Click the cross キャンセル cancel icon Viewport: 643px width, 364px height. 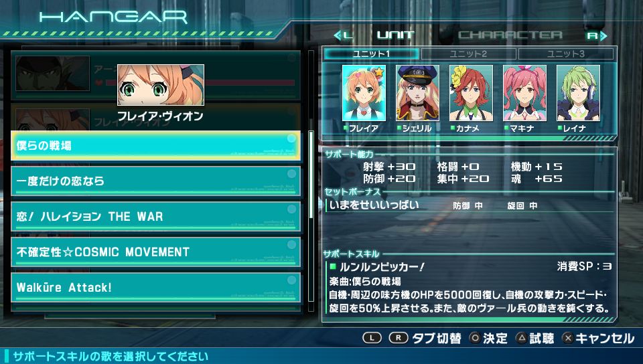pyautogui.click(x=567, y=338)
